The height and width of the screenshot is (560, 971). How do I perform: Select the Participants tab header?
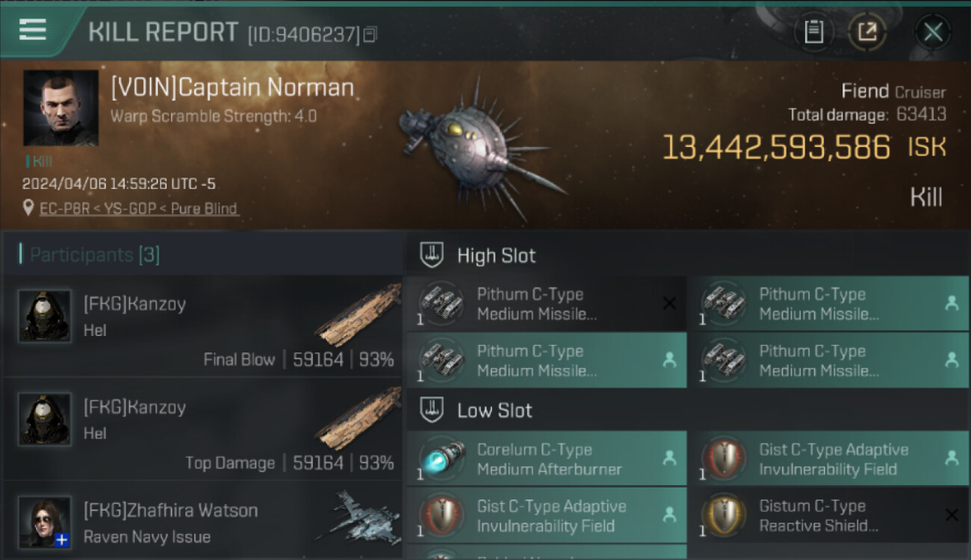(94, 255)
